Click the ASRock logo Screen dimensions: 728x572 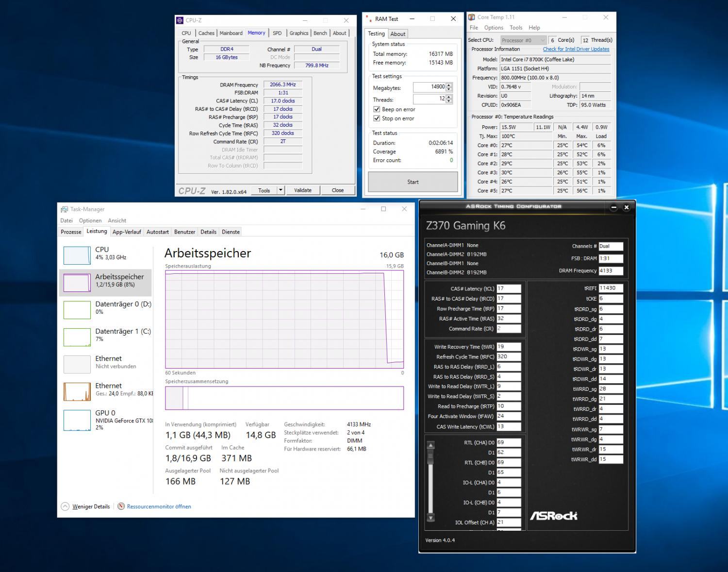tap(554, 516)
